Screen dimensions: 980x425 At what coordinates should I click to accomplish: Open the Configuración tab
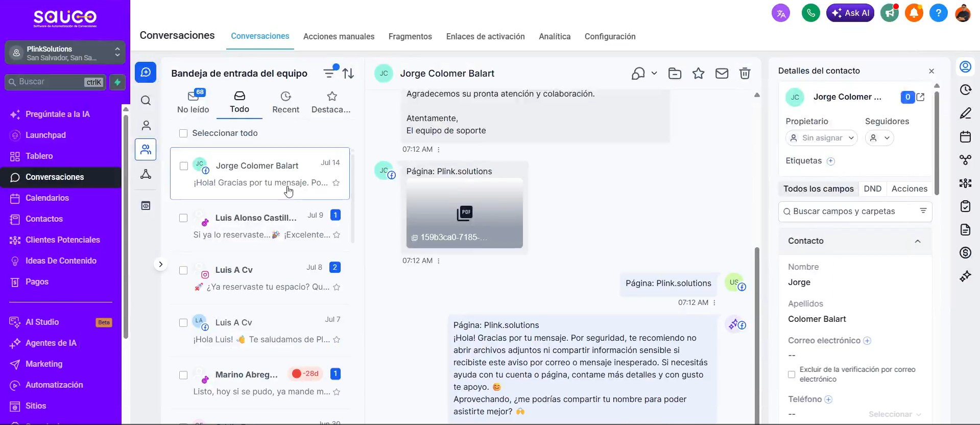(x=610, y=37)
